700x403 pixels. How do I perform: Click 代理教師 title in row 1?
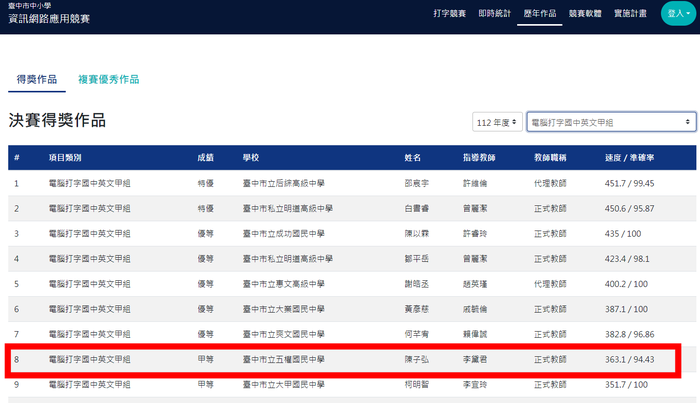coord(550,183)
